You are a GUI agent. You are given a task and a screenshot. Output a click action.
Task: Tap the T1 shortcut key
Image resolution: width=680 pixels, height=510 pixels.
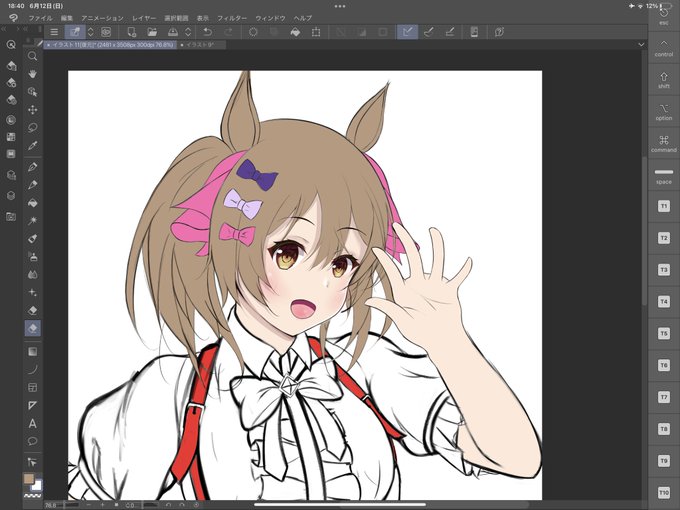[x=664, y=206]
